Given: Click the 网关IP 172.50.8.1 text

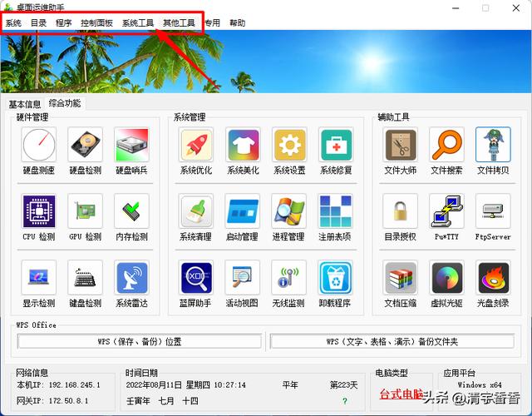Looking at the screenshot, I should tap(52, 401).
